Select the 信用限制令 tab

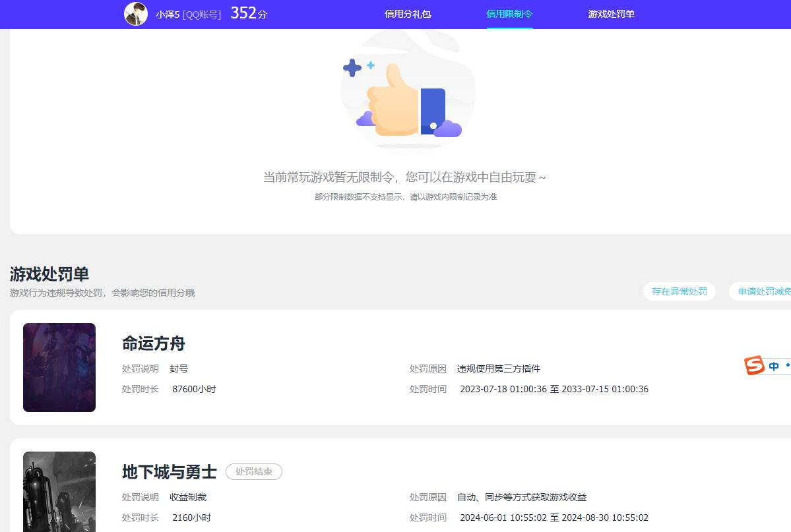[510, 14]
